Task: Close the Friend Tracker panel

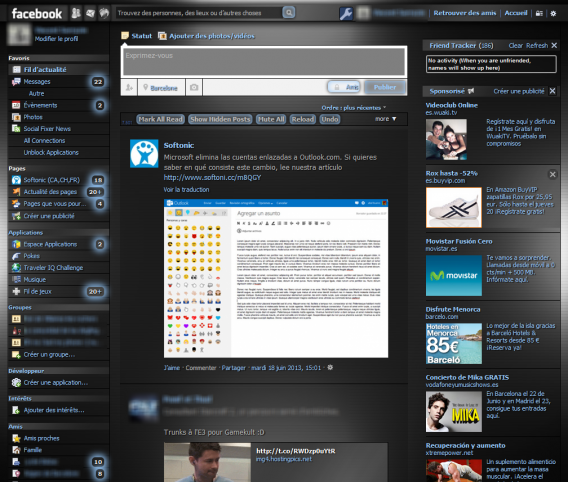Action: (554, 45)
